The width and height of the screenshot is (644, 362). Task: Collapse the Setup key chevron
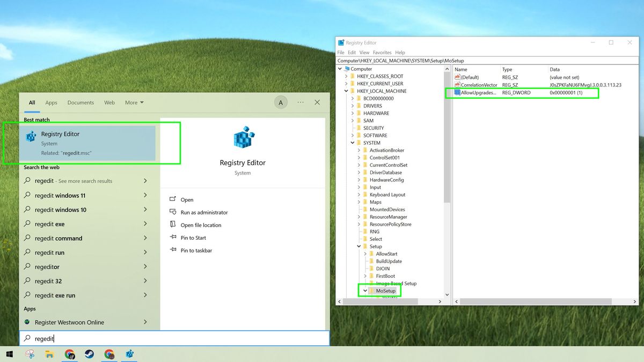[x=358, y=246]
